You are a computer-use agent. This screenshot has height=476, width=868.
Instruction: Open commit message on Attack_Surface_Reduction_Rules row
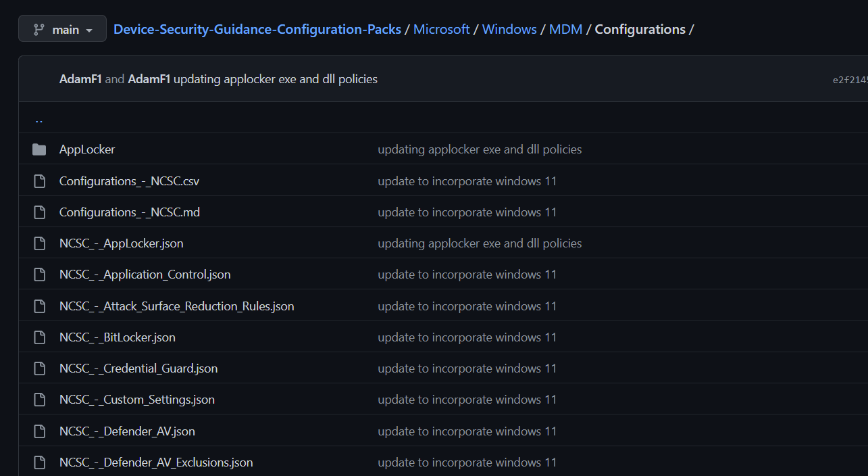pos(467,306)
